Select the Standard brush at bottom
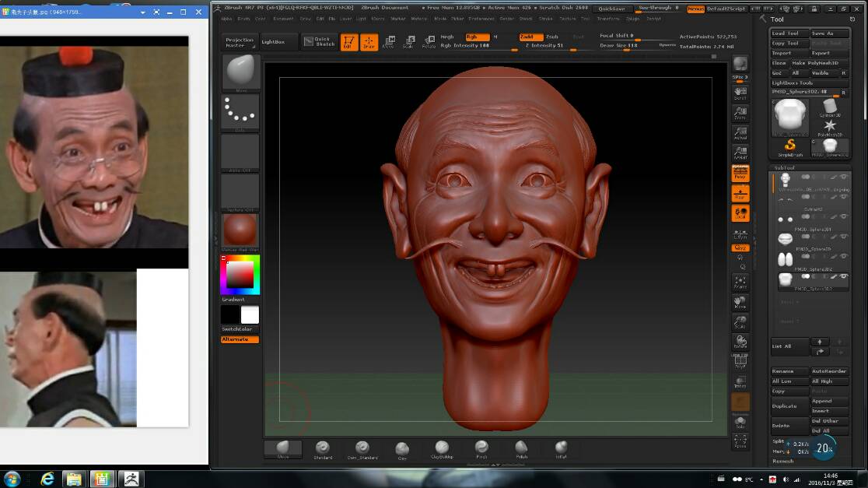The width and height of the screenshot is (868, 488). pos(323,450)
